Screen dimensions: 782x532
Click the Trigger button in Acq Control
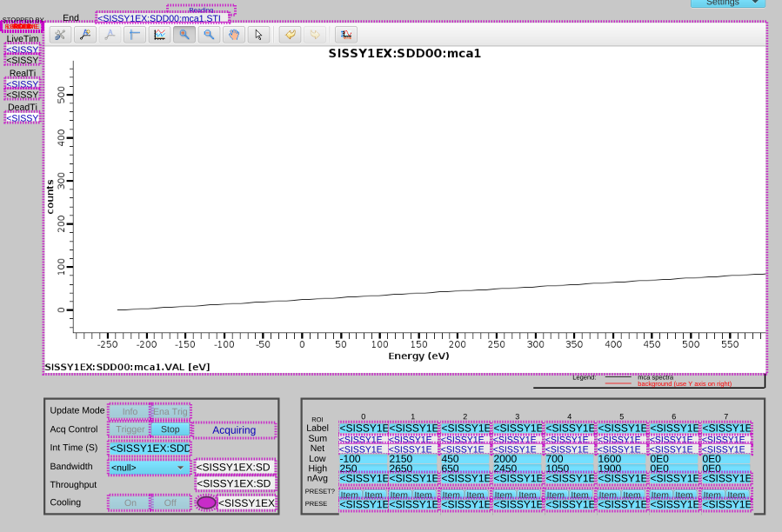click(130, 429)
